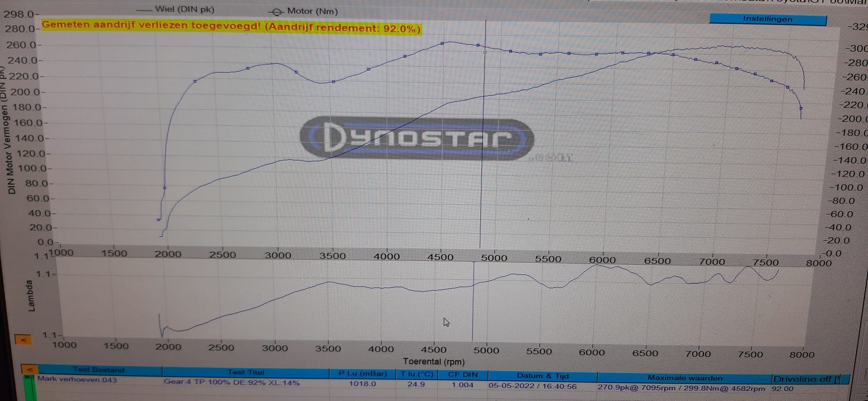Click the orange arrow button beside lambda graph

pos(24,339)
